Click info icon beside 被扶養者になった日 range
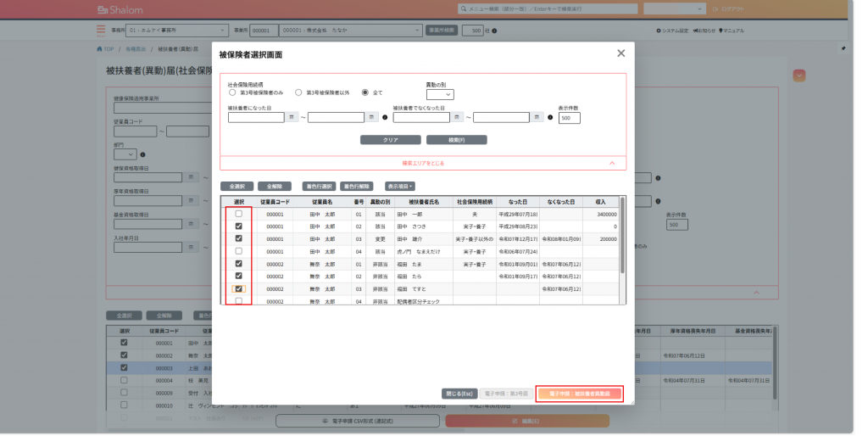The height and width of the screenshot is (436, 868). coord(384,117)
